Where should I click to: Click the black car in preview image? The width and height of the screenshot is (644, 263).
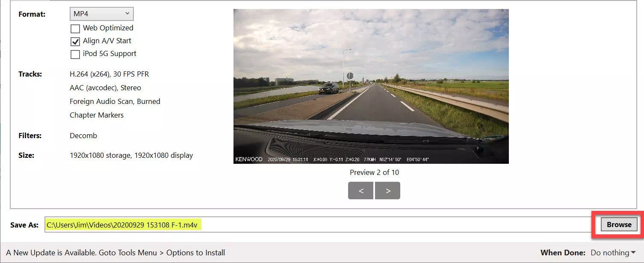(329, 88)
